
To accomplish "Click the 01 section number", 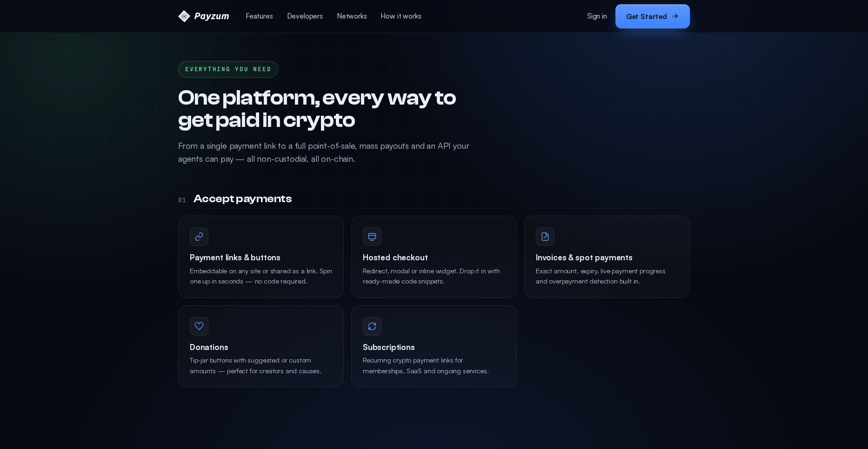I will (x=182, y=200).
